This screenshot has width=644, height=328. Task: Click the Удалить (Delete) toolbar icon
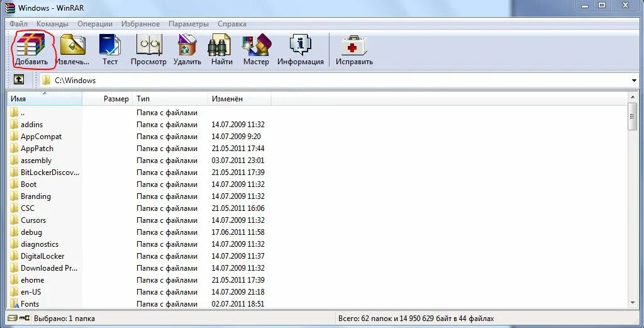(187, 45)
